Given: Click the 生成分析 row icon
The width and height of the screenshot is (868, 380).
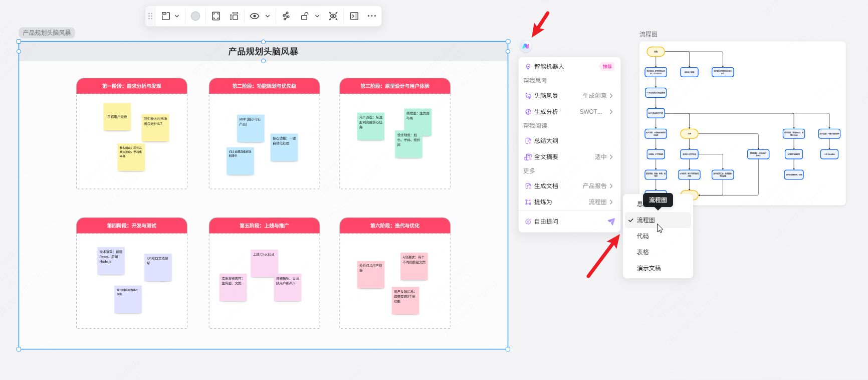Looking at the screenshot, I should pos(528,112).
